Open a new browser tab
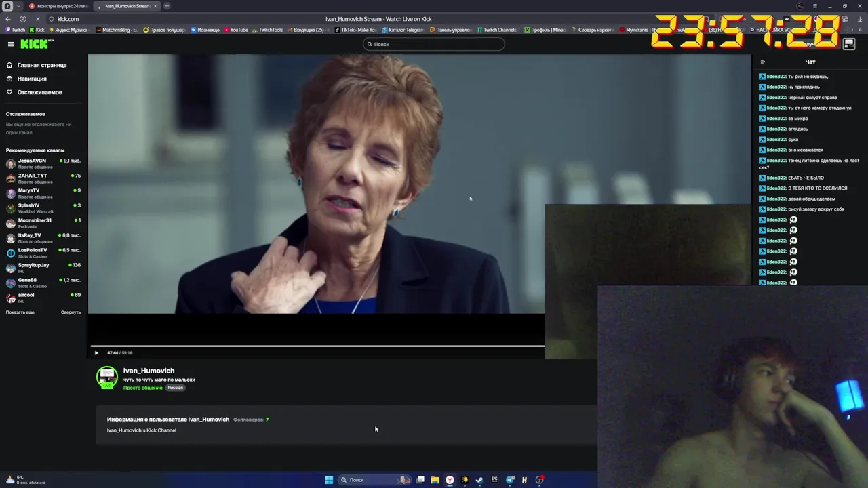This screenshot has width=868, height=488. click(167, 6)
